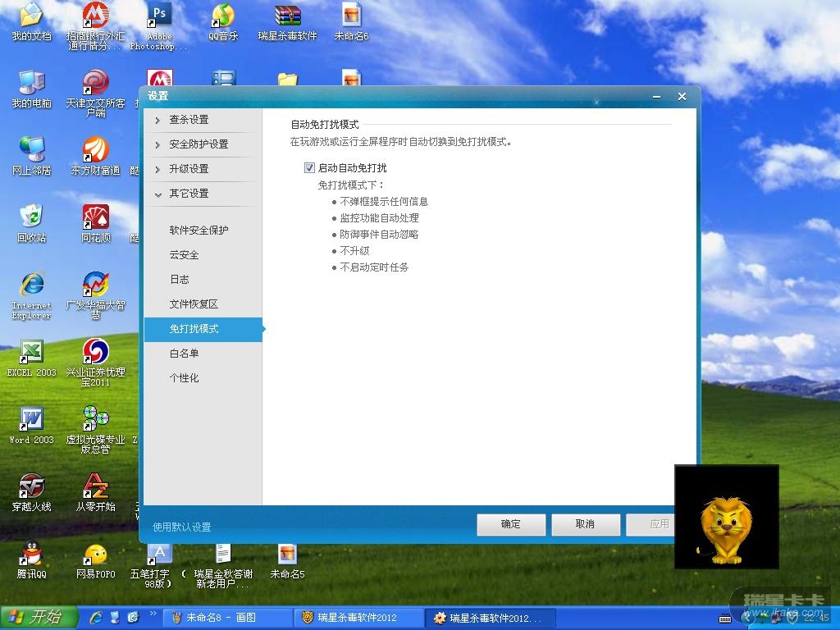The height and width of the screenshot is (630, 840).
Task: Open the 开始 Start menu
Action: pyautogui.click(x=39, y=618)
